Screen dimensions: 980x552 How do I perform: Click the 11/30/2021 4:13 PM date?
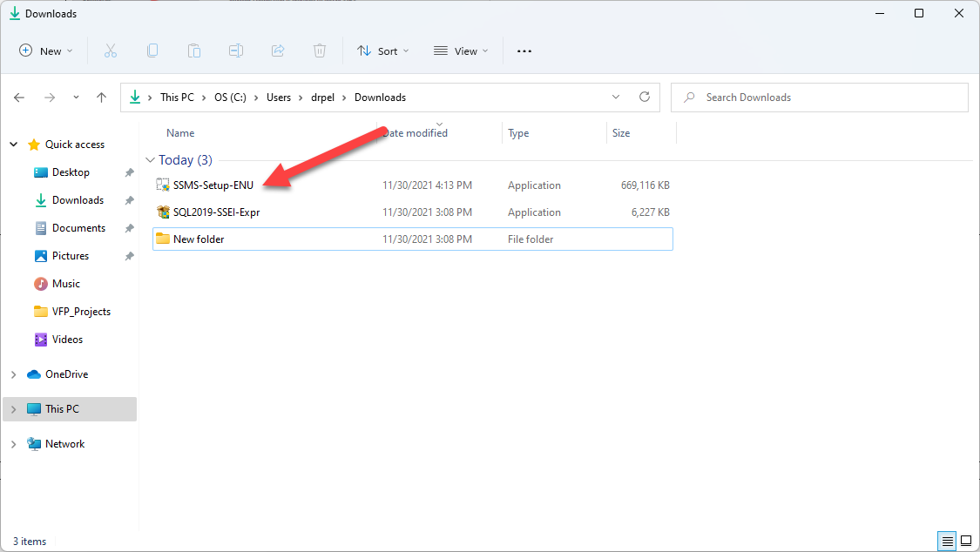427,185
